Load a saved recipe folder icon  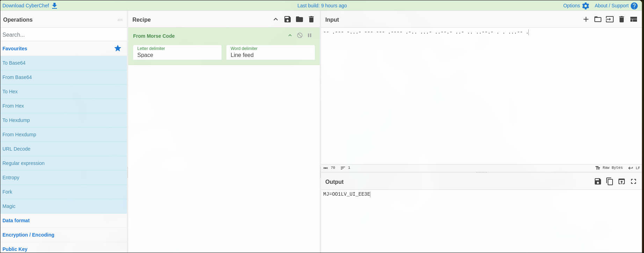299,20
